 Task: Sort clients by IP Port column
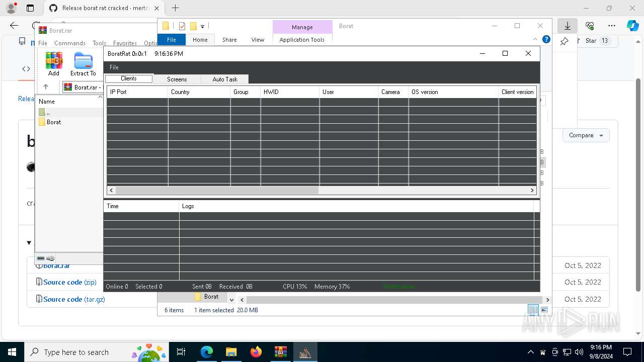tap(137, 92)
